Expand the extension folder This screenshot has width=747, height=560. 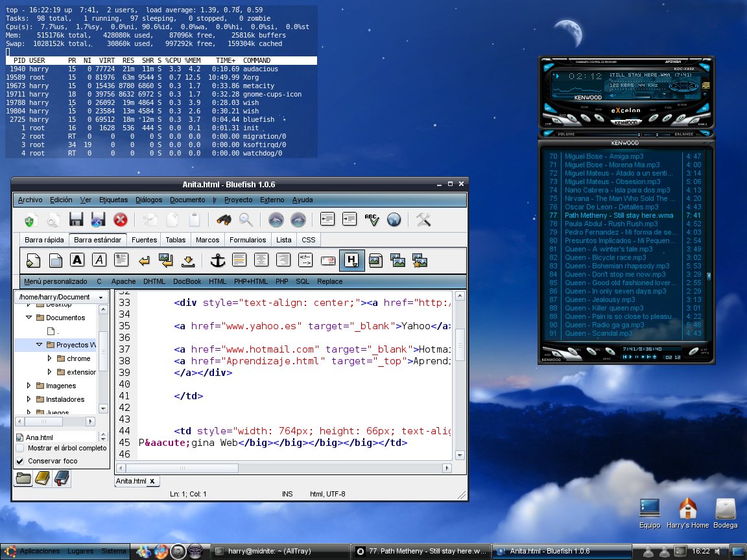(x=49, y=372)
